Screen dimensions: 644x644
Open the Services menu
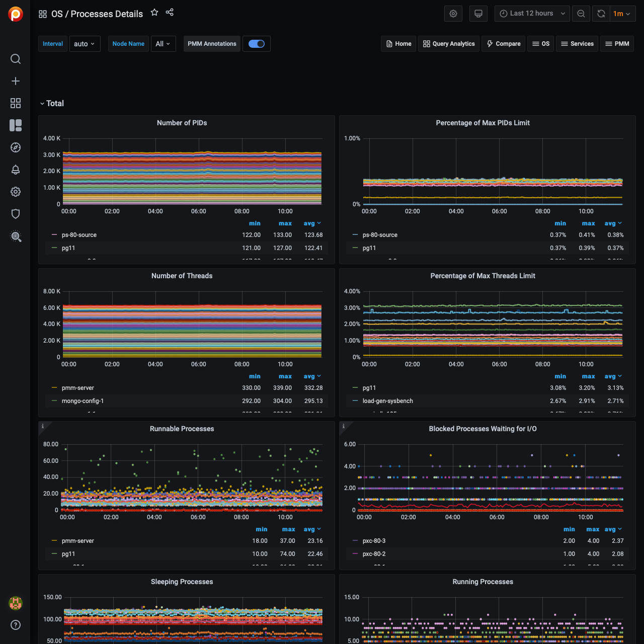[577, 44]
